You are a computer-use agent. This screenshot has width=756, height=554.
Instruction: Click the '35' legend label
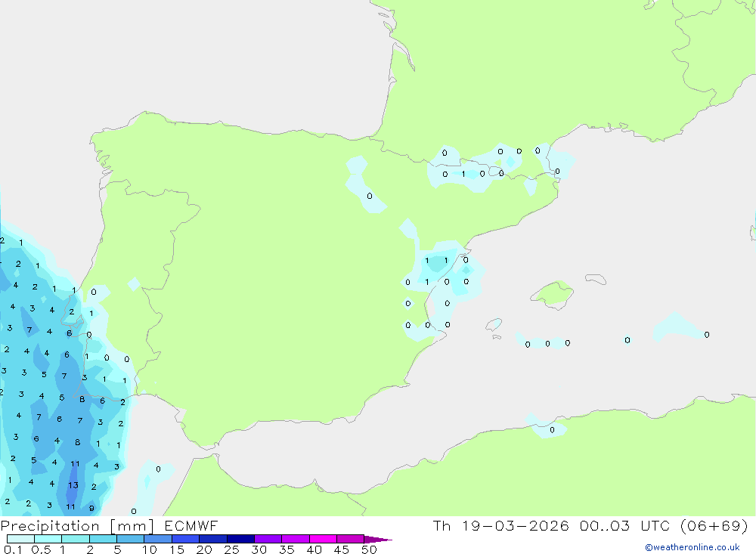pyautogui.click(x=287, y=549)
